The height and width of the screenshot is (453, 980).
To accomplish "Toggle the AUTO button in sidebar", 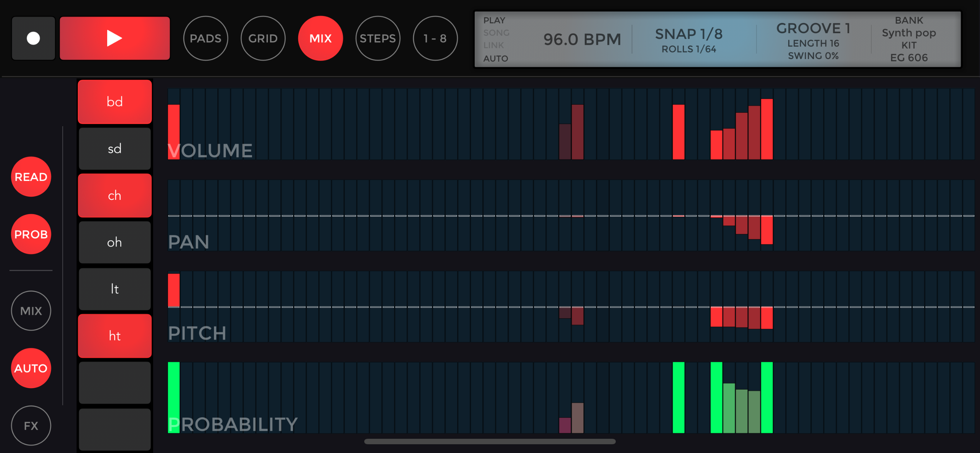I will [31, 368].
